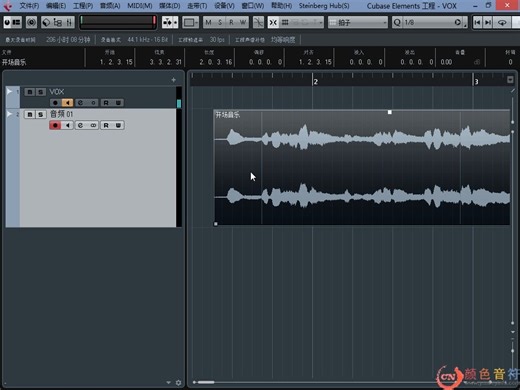Toggle the cycle loop button
The image size is (520, 390).
point(502,22)
